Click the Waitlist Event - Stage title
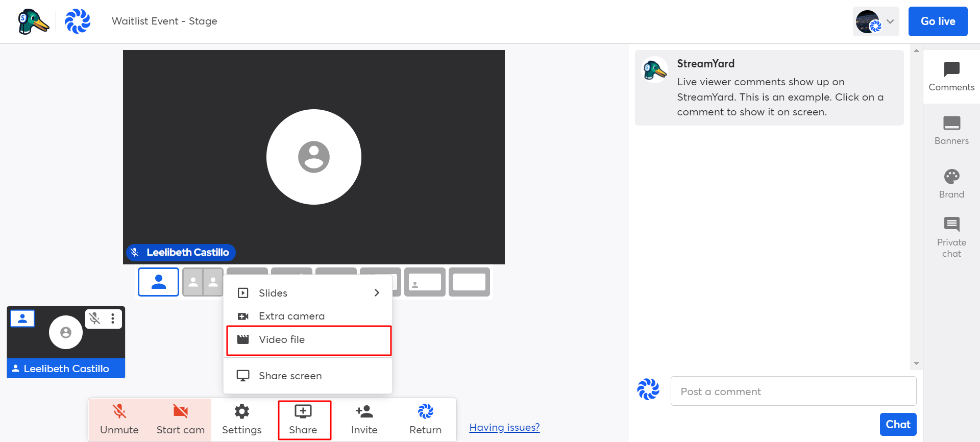This screenshot has height=442, width=980. 164,21
